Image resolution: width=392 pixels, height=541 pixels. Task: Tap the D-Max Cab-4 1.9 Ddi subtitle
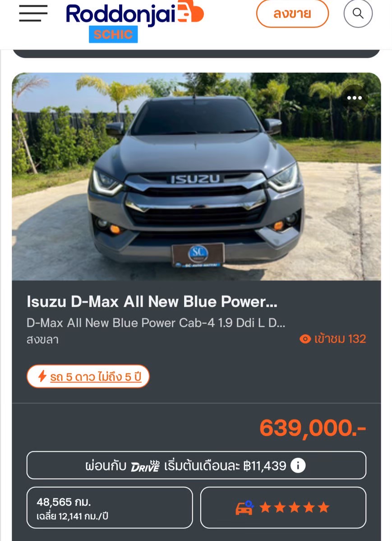[156, 323]
